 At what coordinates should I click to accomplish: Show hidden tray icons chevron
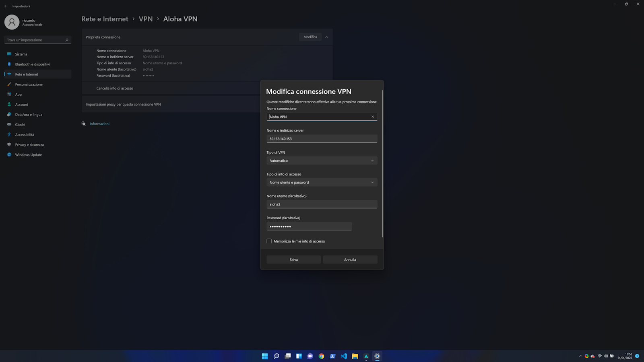point(580,356)
